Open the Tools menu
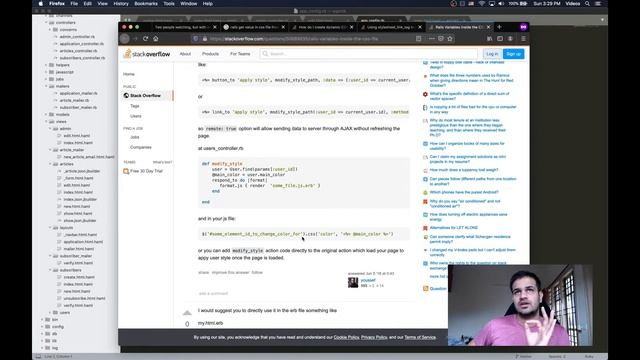 point(169,4)
